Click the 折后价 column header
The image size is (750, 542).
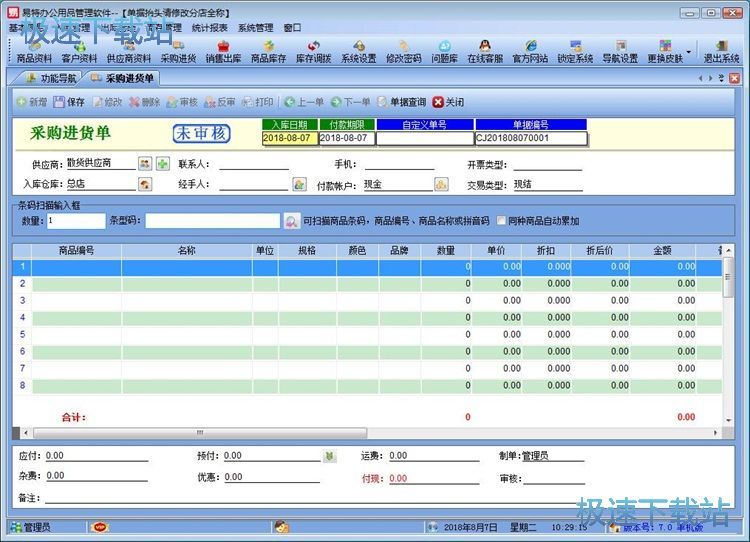(x=599, y=251)
